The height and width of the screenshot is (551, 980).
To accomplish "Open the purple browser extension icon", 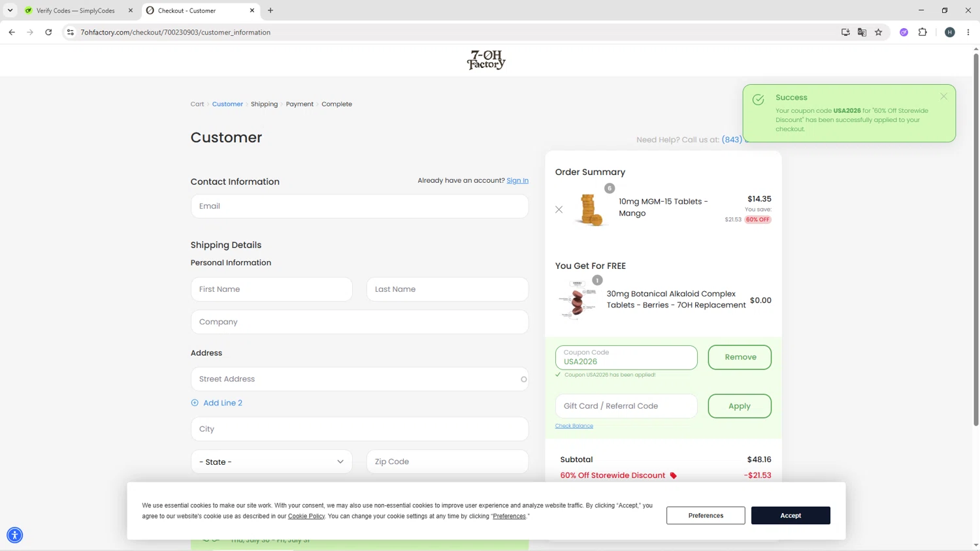I will tap(904, 32).
